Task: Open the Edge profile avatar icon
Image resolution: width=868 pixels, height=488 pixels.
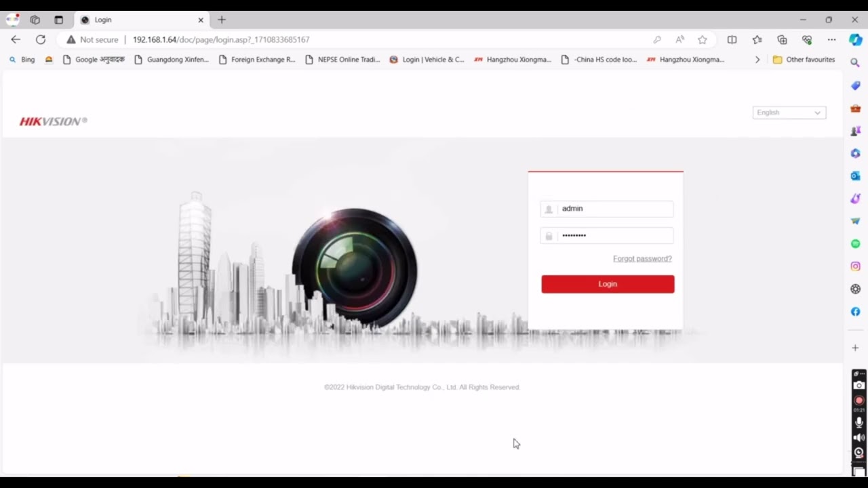Action: (13, 20)
